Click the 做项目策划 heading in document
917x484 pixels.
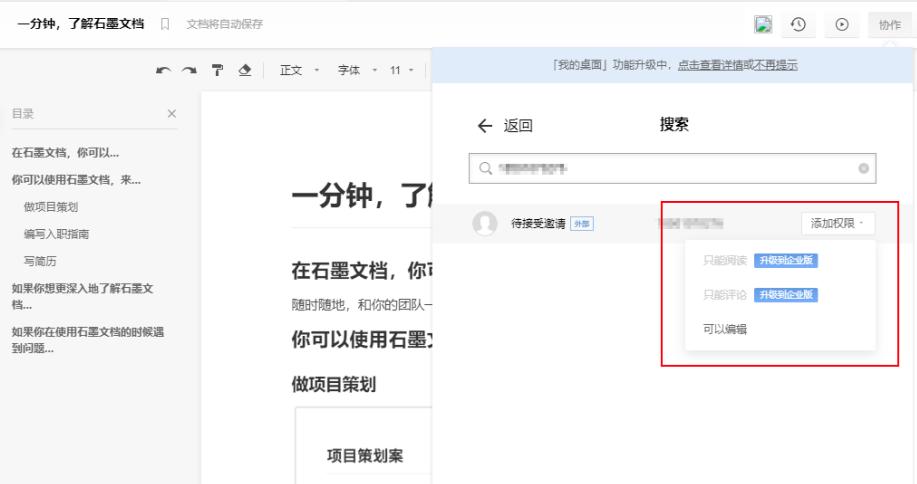(334, 385)
